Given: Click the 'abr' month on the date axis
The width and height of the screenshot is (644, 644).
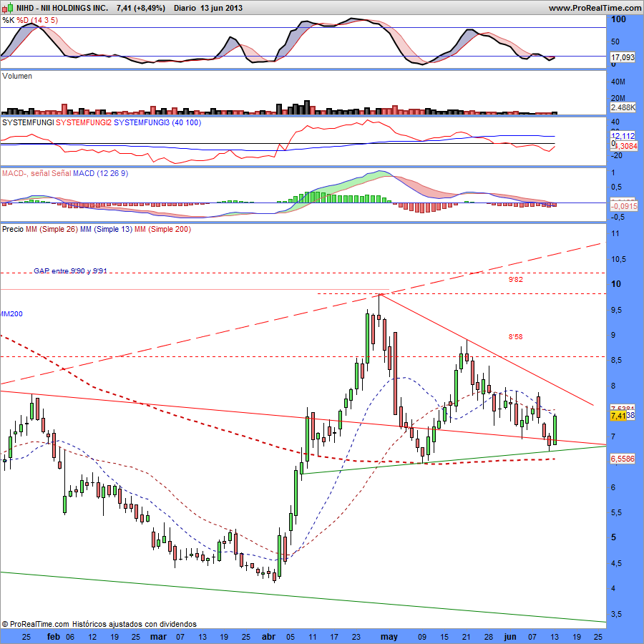Looking at the screenshot, I should 268,637.
